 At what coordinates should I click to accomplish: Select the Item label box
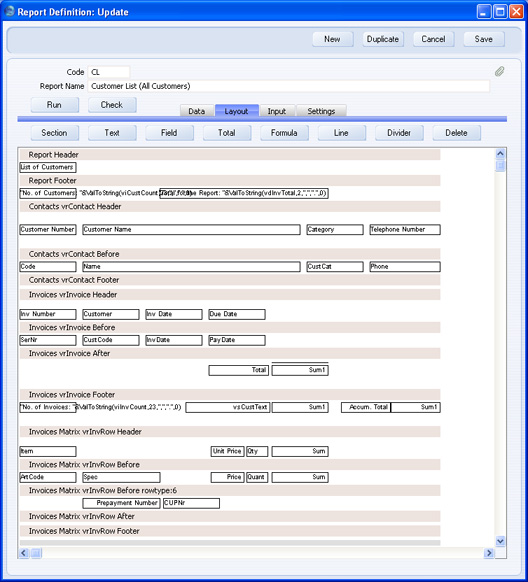[x=47, y=451]
